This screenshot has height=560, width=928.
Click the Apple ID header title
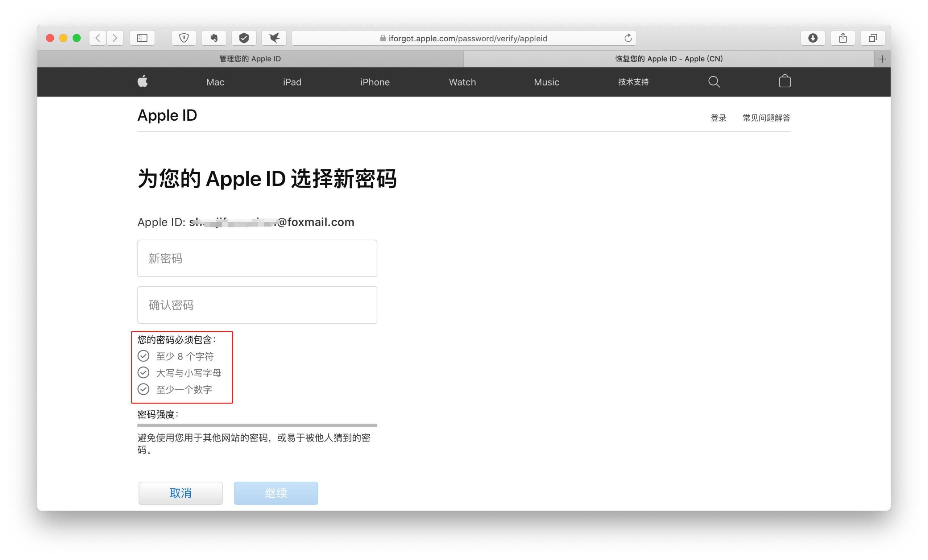pos(167,116)
